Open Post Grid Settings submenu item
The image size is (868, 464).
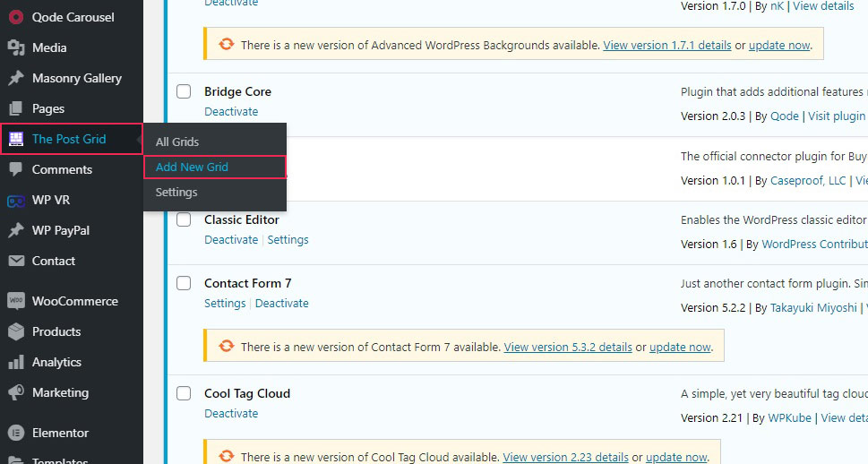[176, 192]
